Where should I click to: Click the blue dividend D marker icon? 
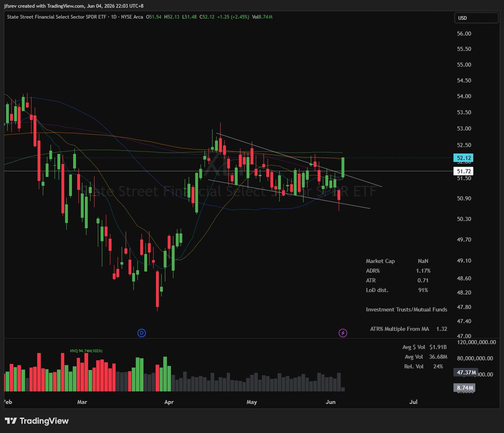[142, 333]
